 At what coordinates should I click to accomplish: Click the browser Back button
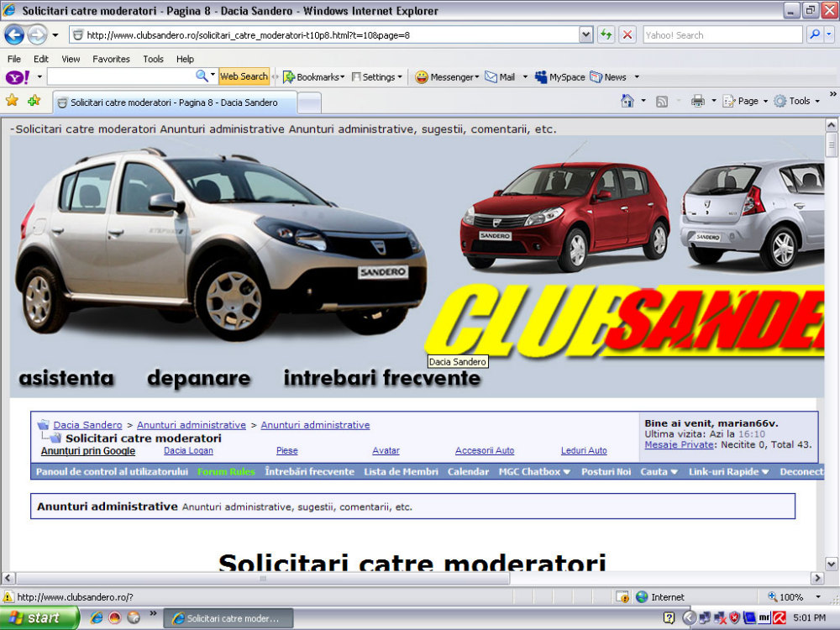(14, 35)
